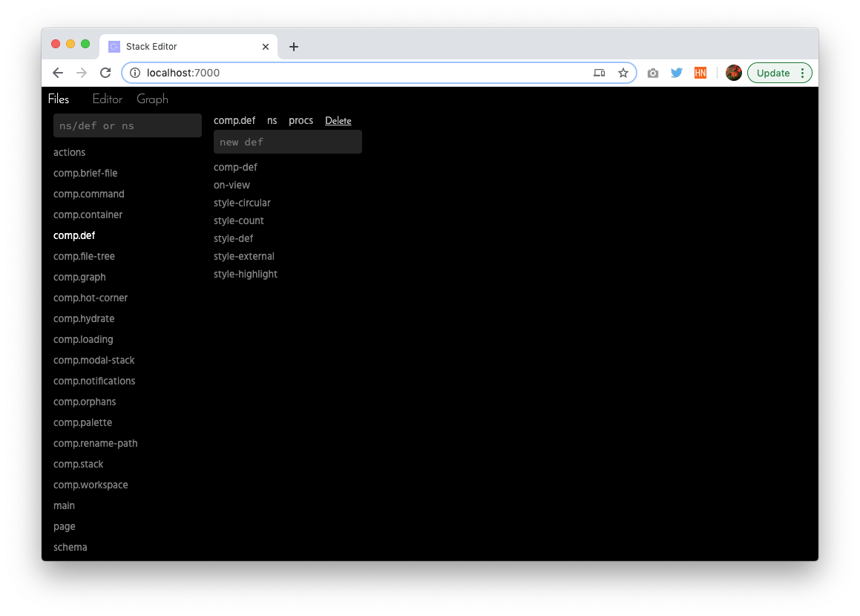Switch to the Graph tab

point(152,99)
